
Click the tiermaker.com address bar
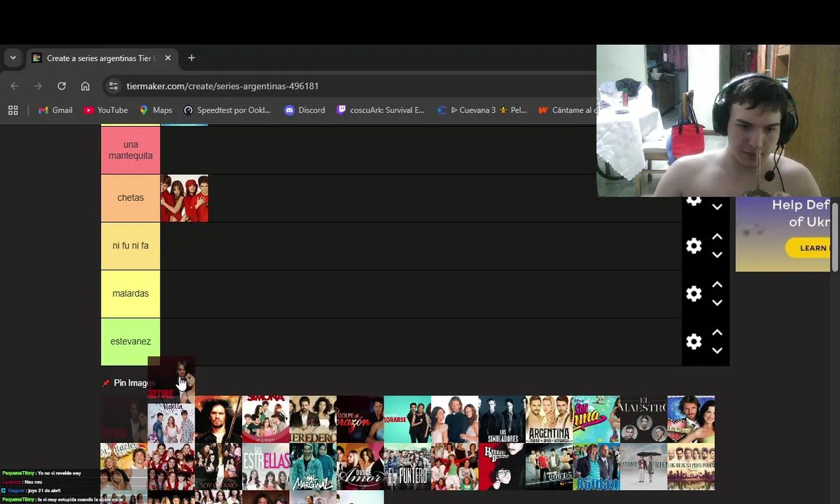click(350, 86)
